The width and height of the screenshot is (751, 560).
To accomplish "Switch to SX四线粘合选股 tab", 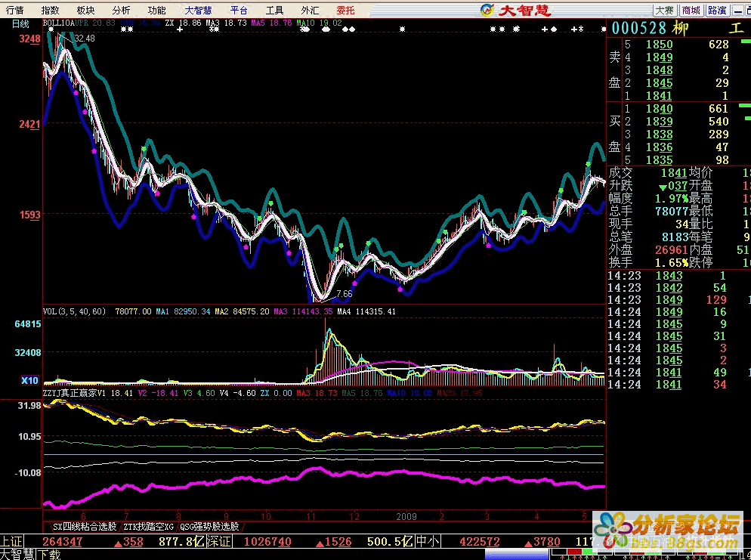I will (85, 527).
